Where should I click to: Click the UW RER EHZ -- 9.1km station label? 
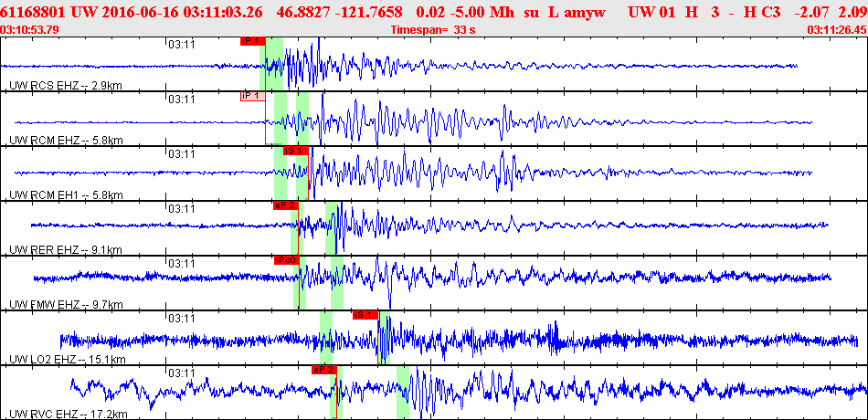pos(66,249)
